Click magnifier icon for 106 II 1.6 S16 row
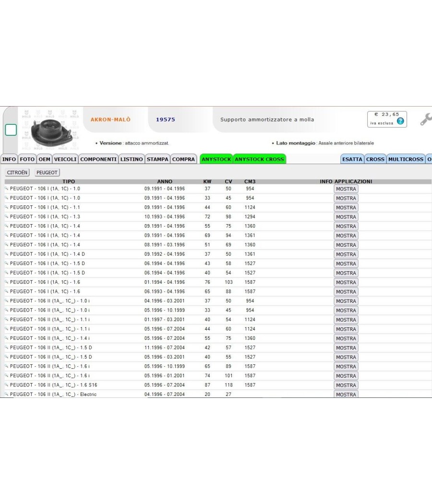Screen dimensions: 432x504 pyautogui.click(x=6, y=384)
